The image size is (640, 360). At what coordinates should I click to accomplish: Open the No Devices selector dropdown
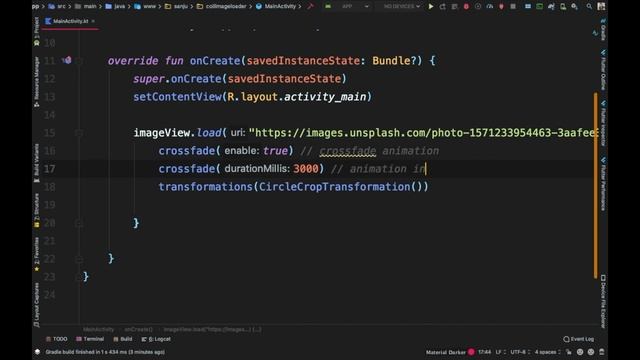tap(401, 7)
